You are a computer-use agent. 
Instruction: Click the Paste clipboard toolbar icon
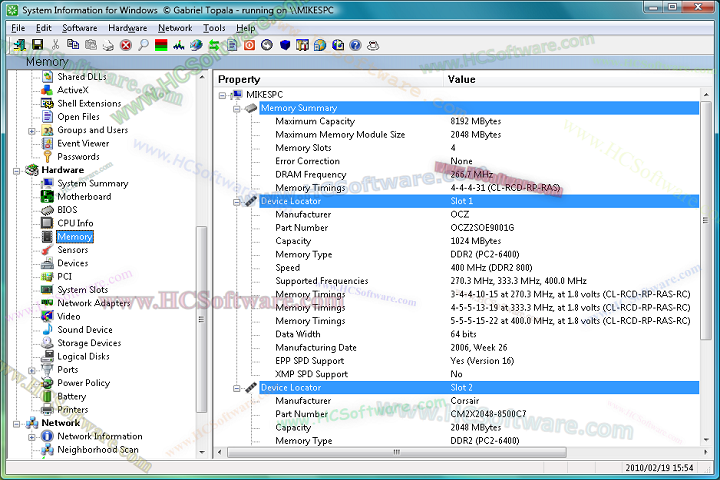90,45
